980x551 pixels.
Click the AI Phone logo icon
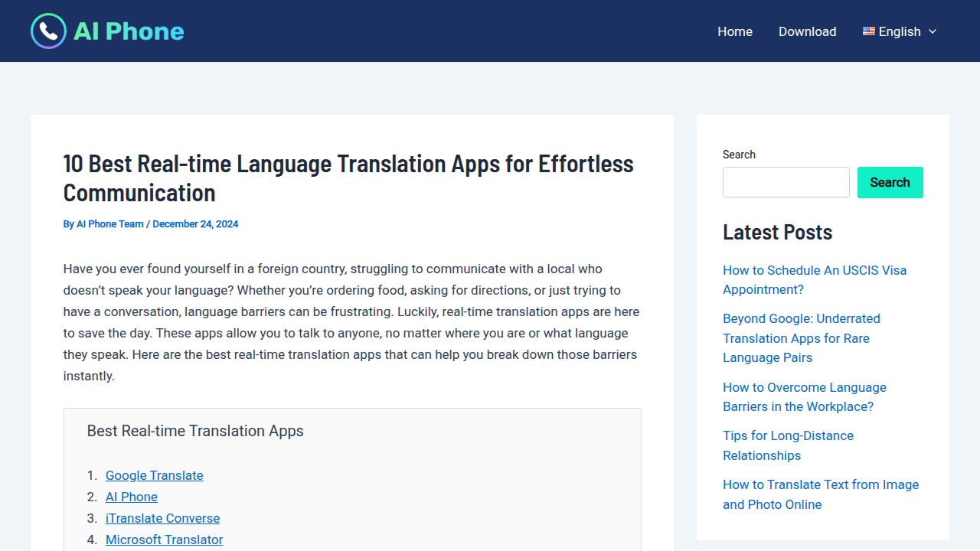49,31
